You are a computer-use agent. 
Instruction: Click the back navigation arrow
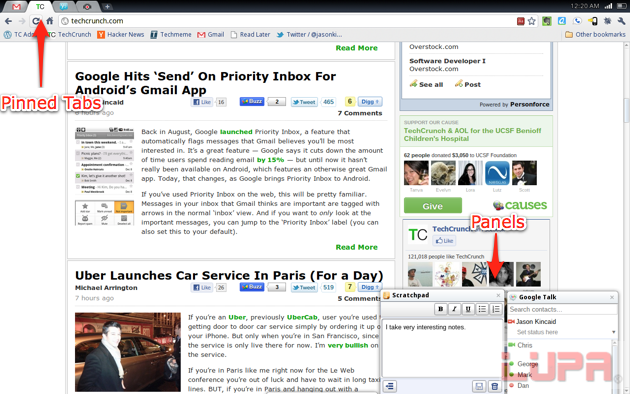[x=8, y=21]
